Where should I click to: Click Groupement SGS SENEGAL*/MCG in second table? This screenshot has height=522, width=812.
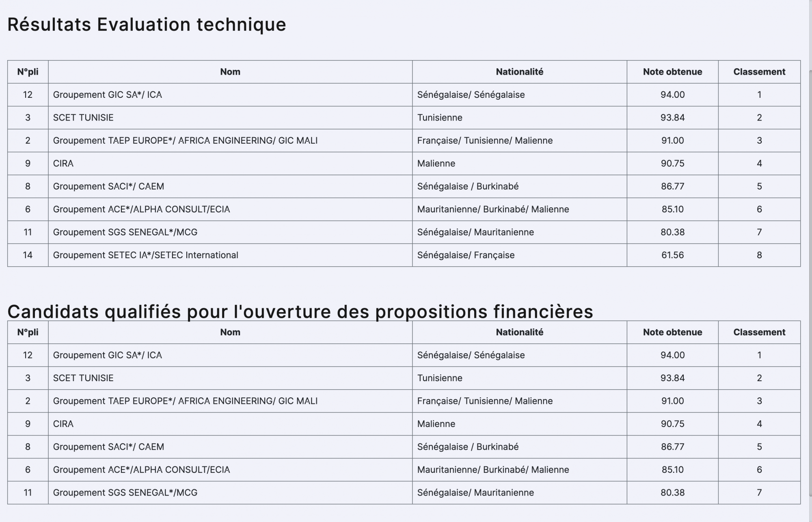pos(125,492)
